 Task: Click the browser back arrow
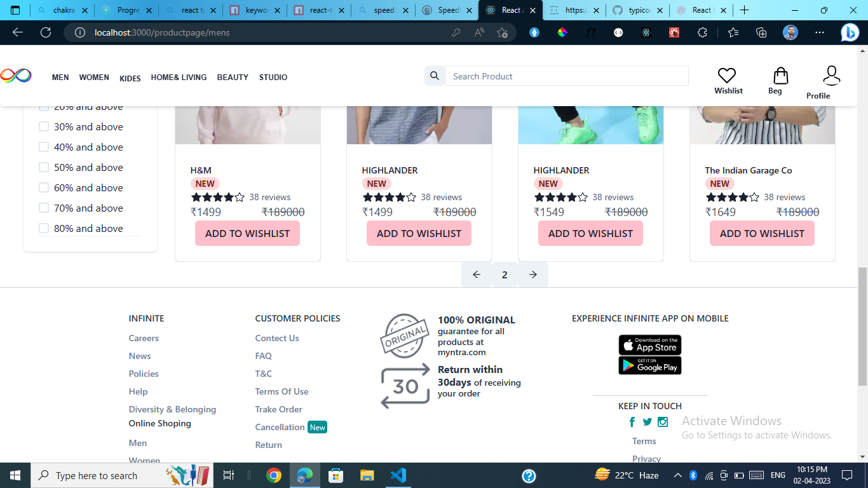(18, 32)
